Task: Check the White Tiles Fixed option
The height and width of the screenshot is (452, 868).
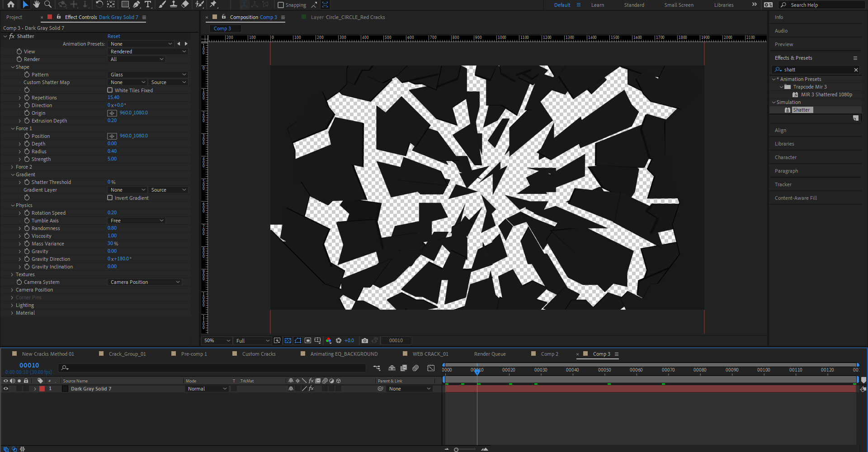Action: [x=110, y=90]
